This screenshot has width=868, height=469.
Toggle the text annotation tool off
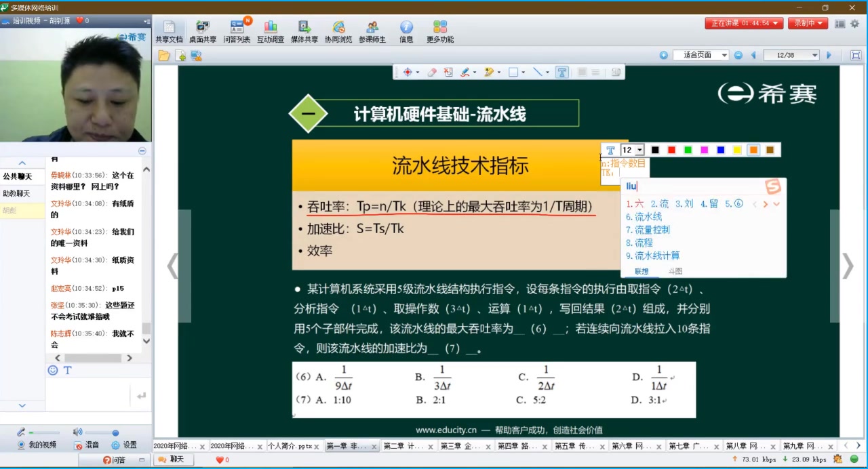tap(562, 72)
